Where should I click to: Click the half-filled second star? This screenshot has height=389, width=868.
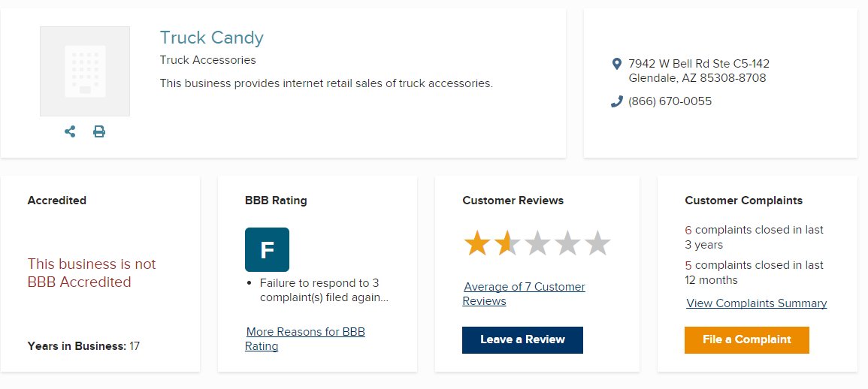(x=507, y=243)
